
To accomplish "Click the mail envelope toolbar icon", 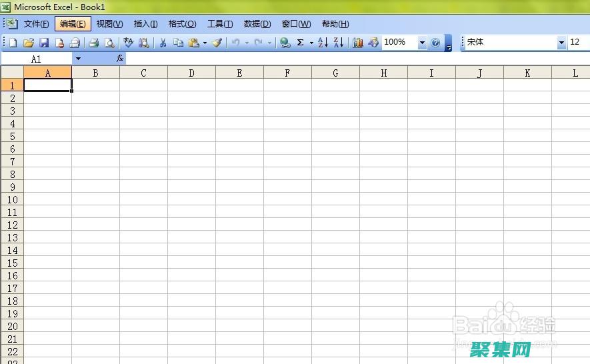I will [x=75, y=43].
